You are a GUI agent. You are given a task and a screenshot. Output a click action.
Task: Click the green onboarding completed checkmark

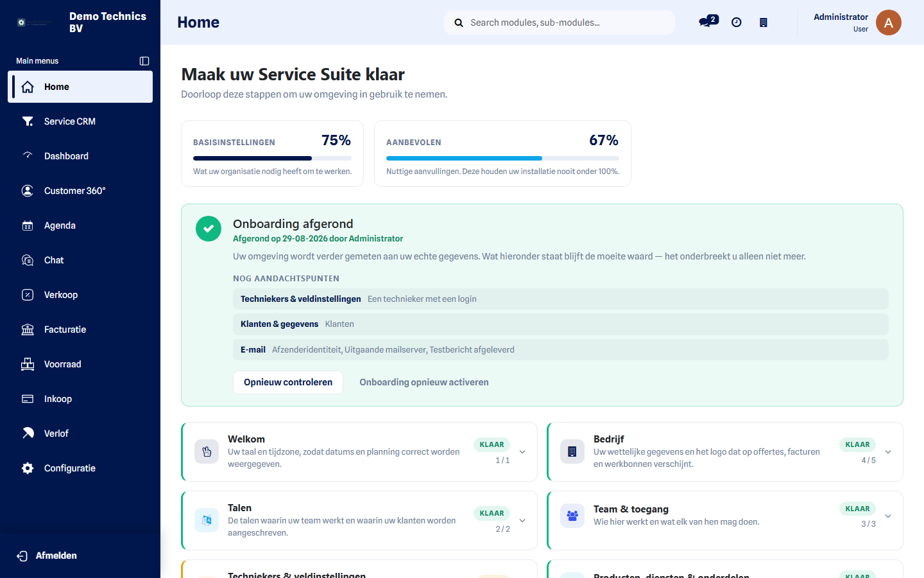click(x=209, y=229)
